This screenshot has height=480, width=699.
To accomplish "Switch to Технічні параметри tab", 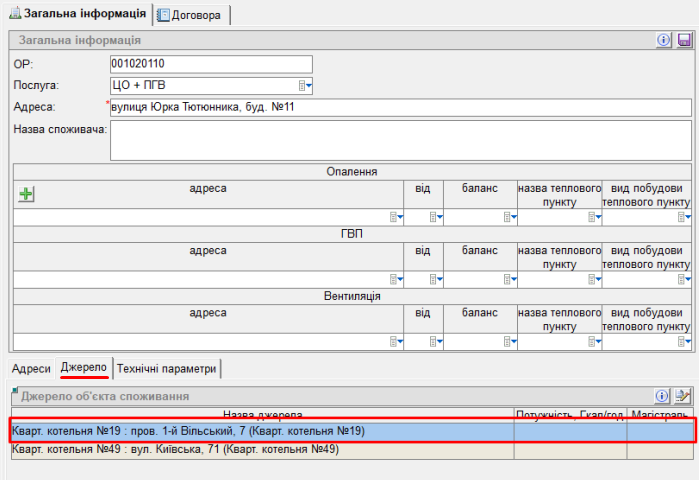I will click(x=166, y=369).
